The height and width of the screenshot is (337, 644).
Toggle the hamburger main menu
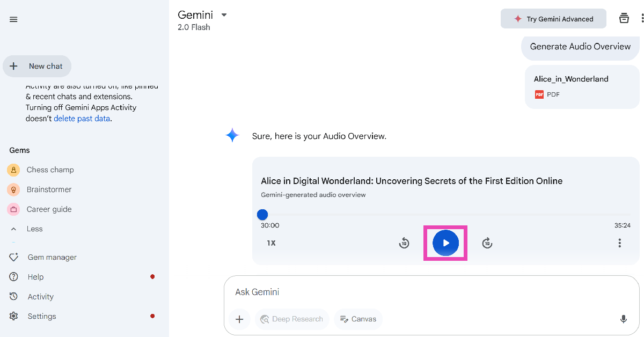tap(13, 19)
